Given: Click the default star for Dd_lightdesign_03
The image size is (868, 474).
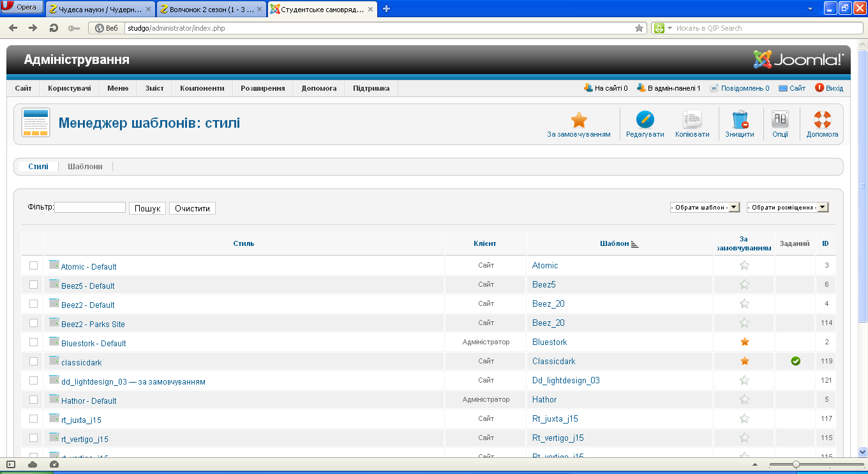Looking at the screenshot, I should click(x=744, y=380).
